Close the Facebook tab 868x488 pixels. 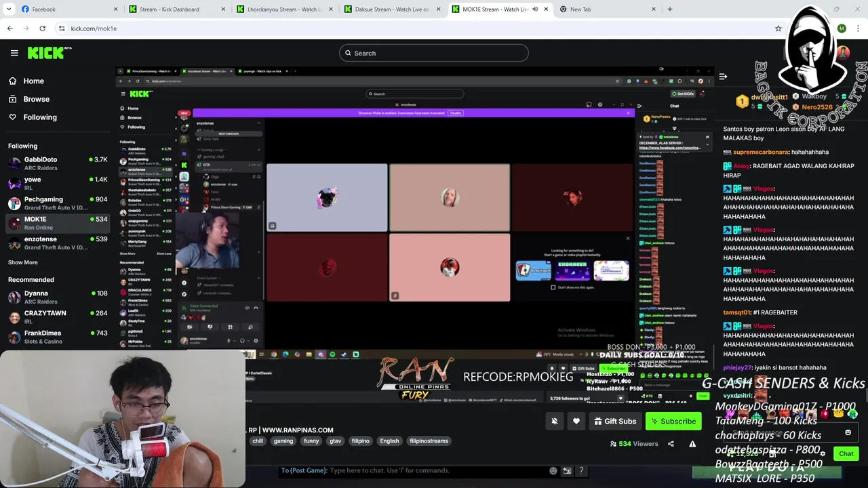click(115, 9)
